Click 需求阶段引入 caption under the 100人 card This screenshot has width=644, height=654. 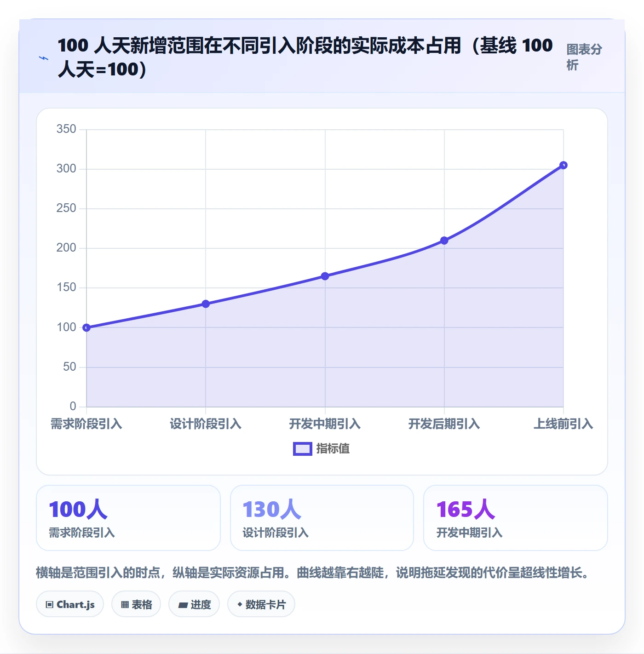pos(82,533)
